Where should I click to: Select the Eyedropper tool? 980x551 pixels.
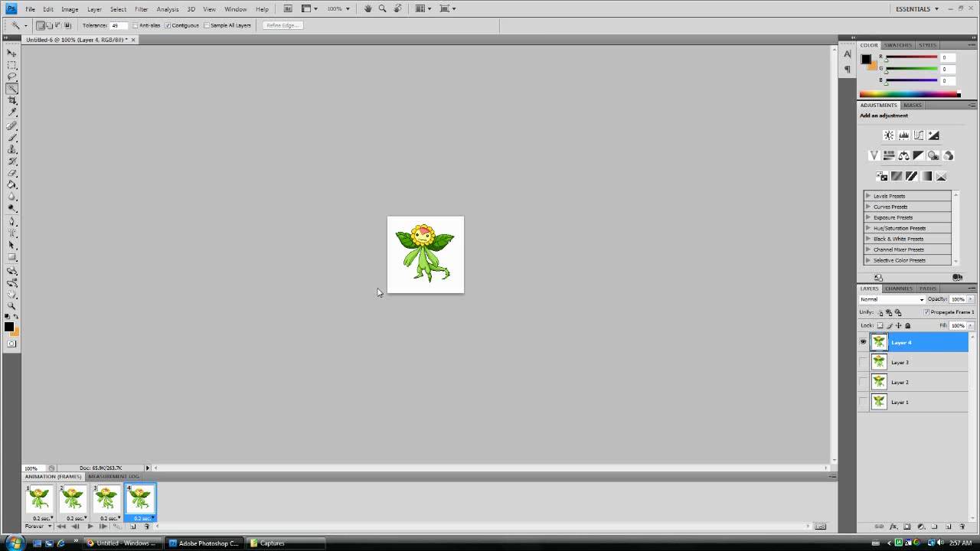pos(12,112)
